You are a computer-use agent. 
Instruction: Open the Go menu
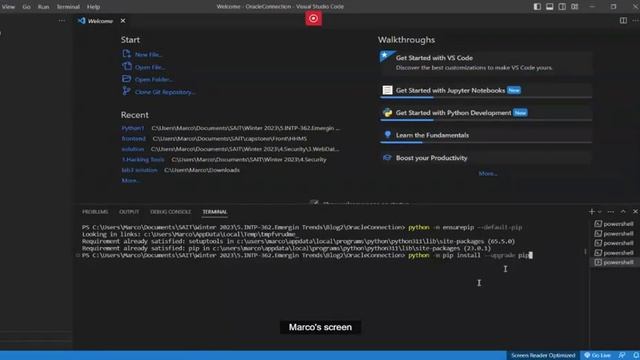[26, 7]
